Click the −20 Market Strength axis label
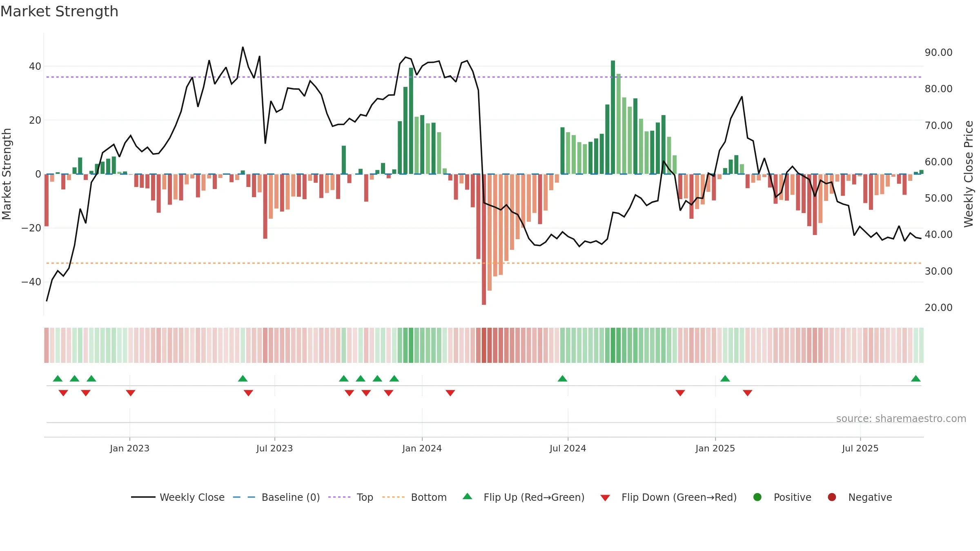 coord(31,228)
